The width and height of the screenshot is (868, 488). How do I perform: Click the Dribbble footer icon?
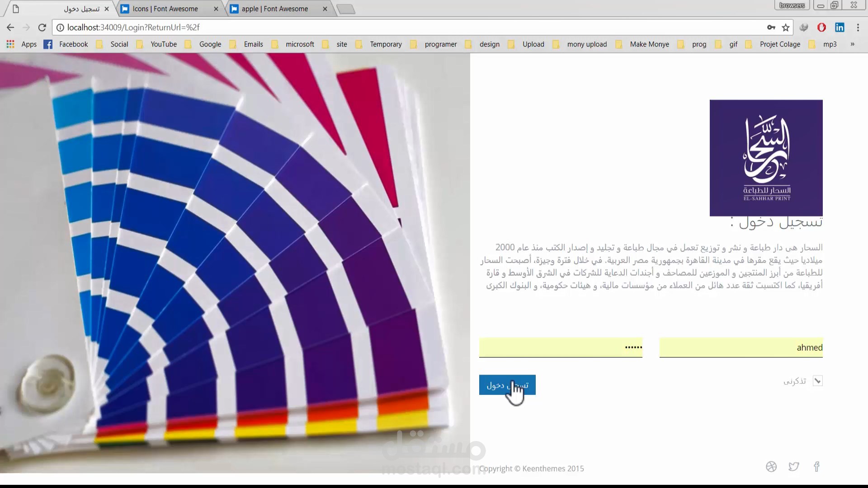click(771, 466)
